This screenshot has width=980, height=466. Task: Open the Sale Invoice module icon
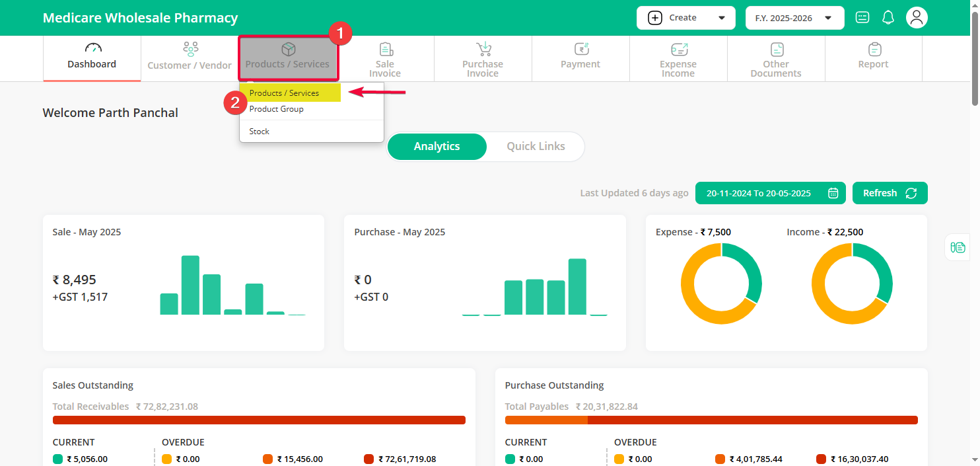(385, 50)
